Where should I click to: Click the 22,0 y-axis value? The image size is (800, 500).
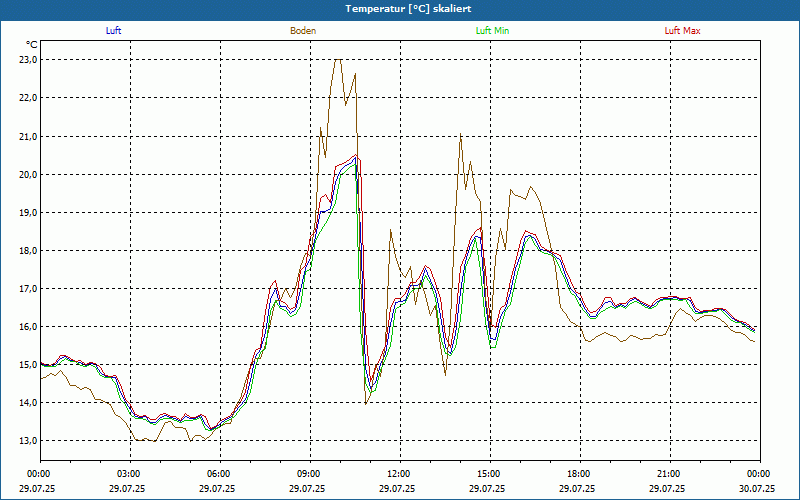pyautogui.click(x=28, y=98)
